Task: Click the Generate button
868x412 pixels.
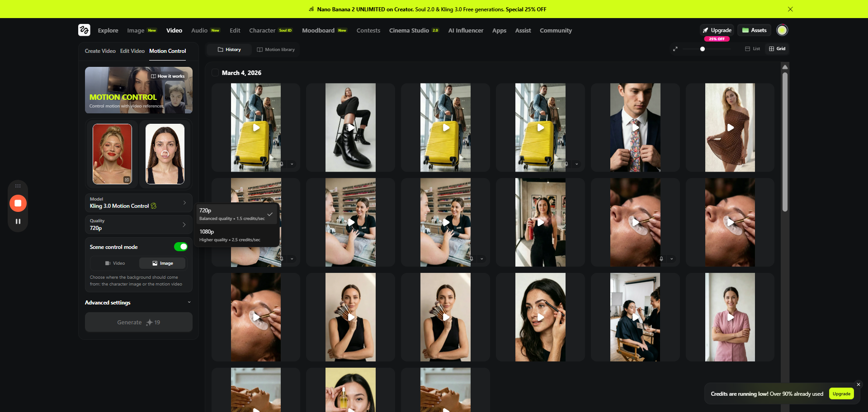Action: click(138, 323)
